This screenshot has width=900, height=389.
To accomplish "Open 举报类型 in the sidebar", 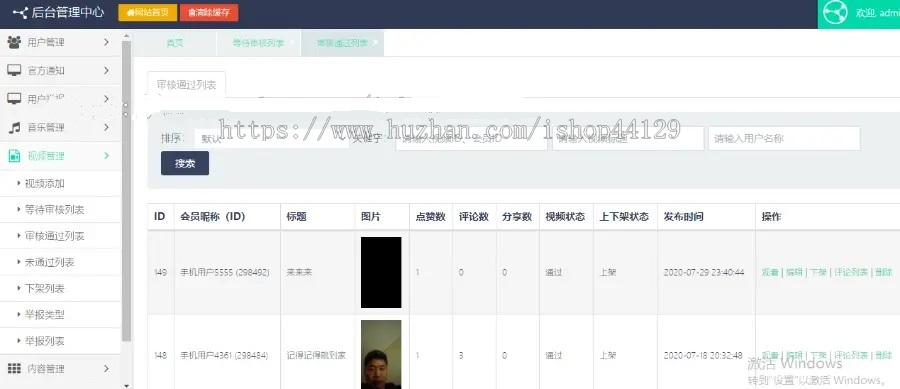I will pos(45,315).
